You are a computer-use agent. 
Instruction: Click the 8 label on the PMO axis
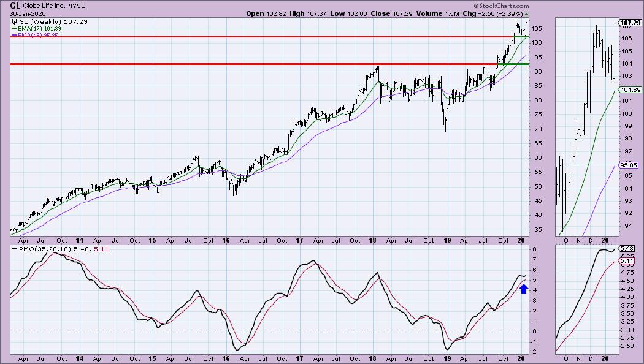click(x=535, y=249)
